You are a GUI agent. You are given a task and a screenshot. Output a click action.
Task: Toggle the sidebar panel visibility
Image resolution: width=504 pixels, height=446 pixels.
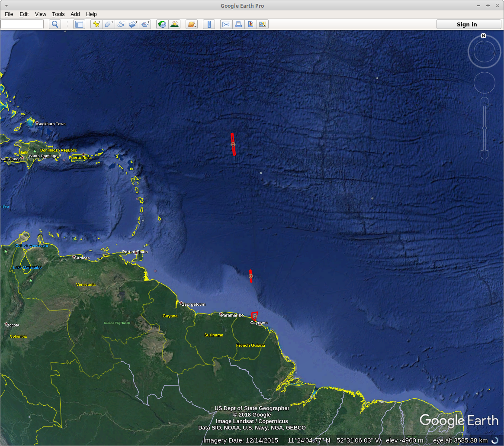click(79, 24)
